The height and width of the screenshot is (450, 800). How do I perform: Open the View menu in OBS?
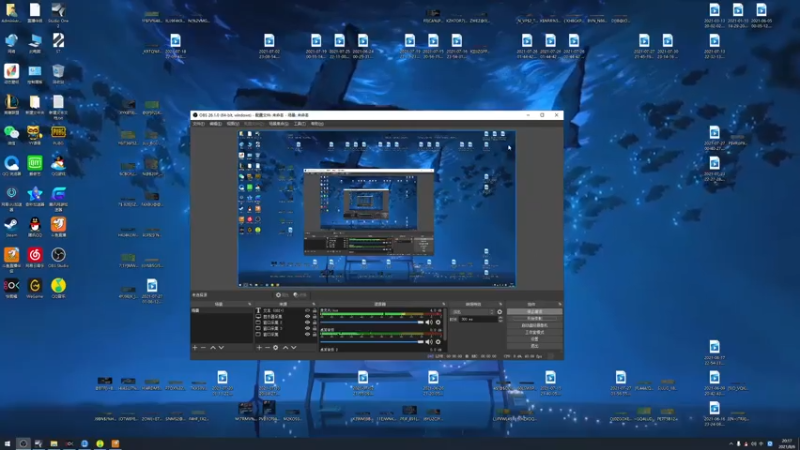(233, 123)
